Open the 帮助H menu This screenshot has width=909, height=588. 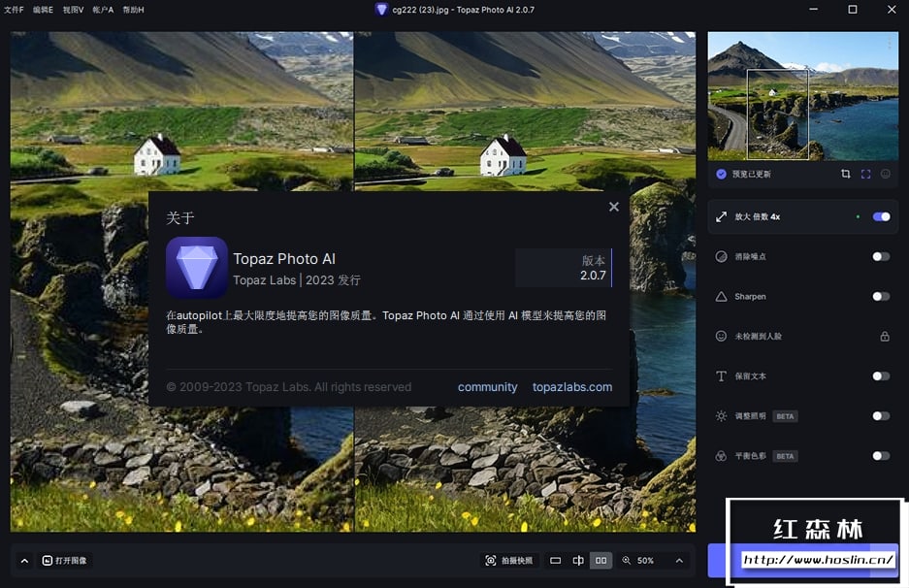(x=133, y=10)
